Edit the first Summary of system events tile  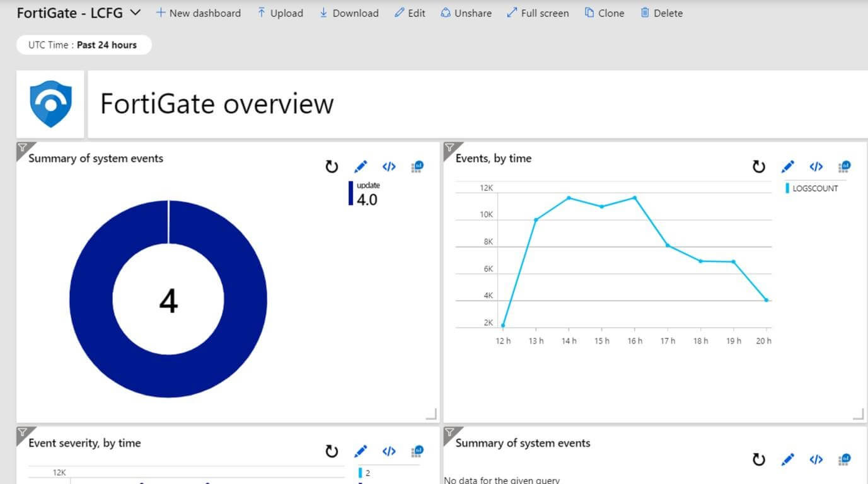point(361,167)
